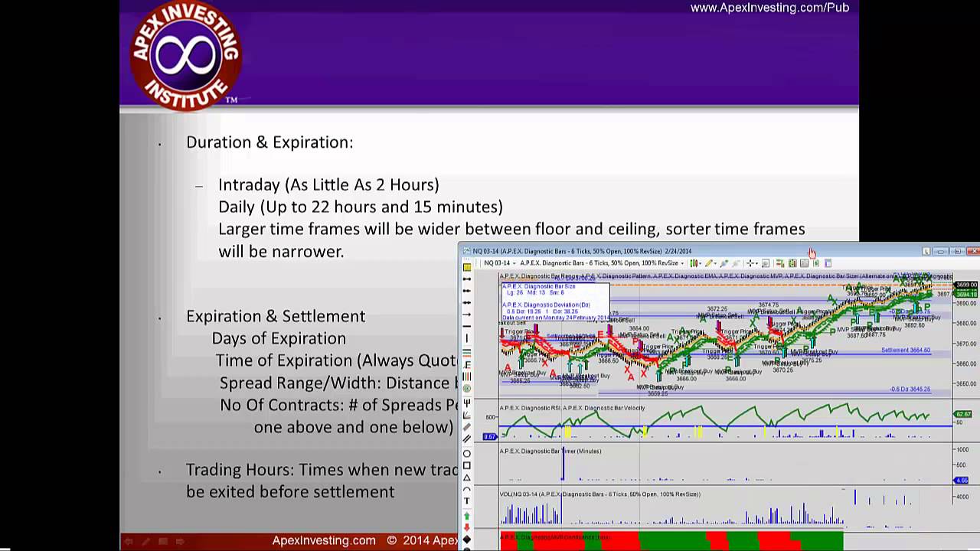Select the green Arrow Up marker tool
Viewport: 980px width, 551px height.
467,516
